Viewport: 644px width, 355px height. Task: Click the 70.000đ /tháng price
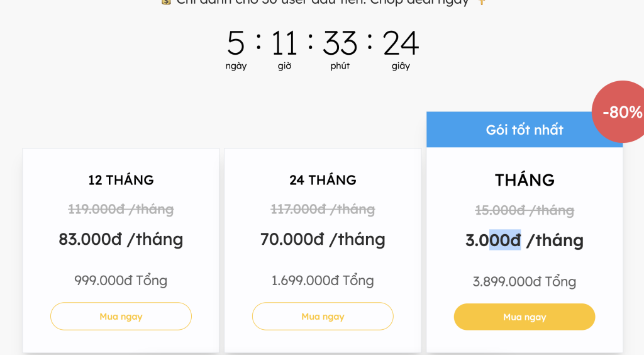323,239
